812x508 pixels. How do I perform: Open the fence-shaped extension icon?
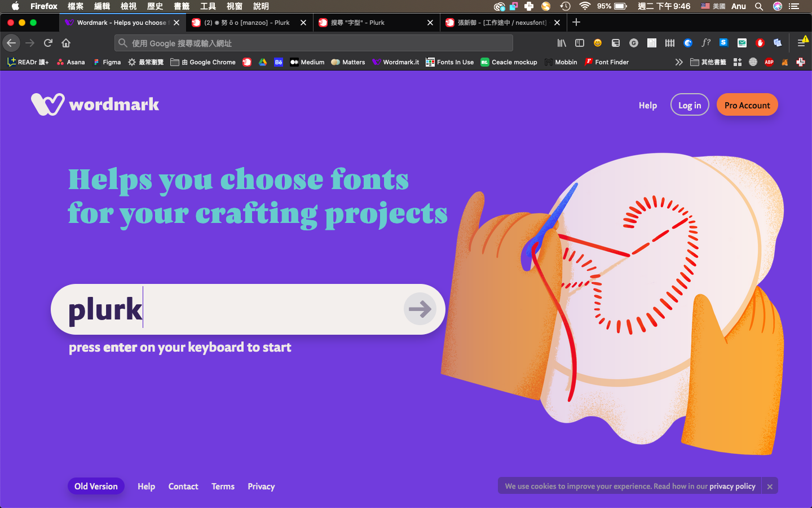(670, 43)
